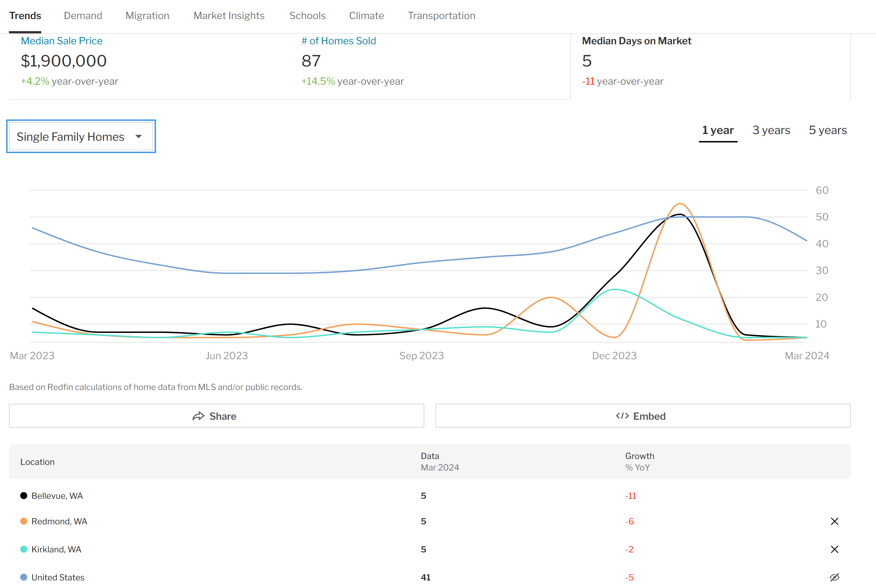
Task: Show the # of Homes Sold chart
Action: 339,41
